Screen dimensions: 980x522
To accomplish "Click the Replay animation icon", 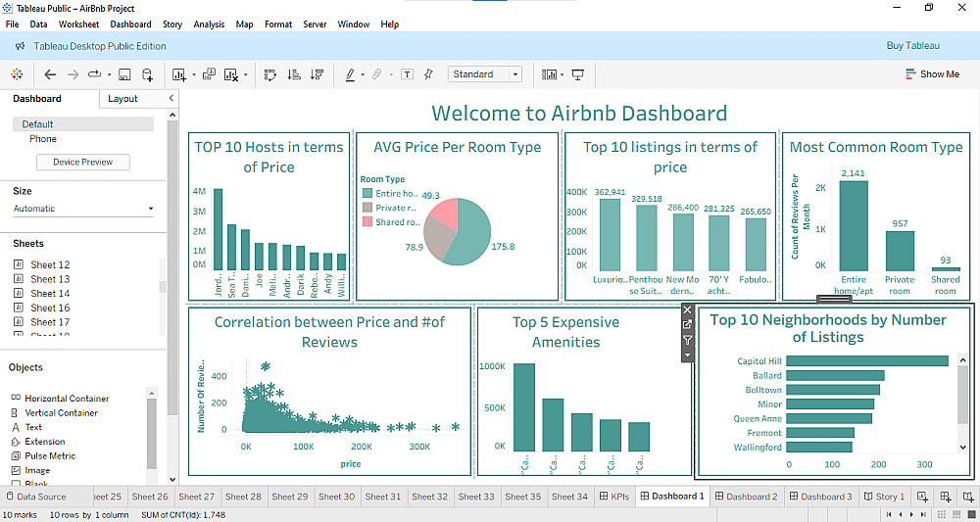I will click(94, 74).
